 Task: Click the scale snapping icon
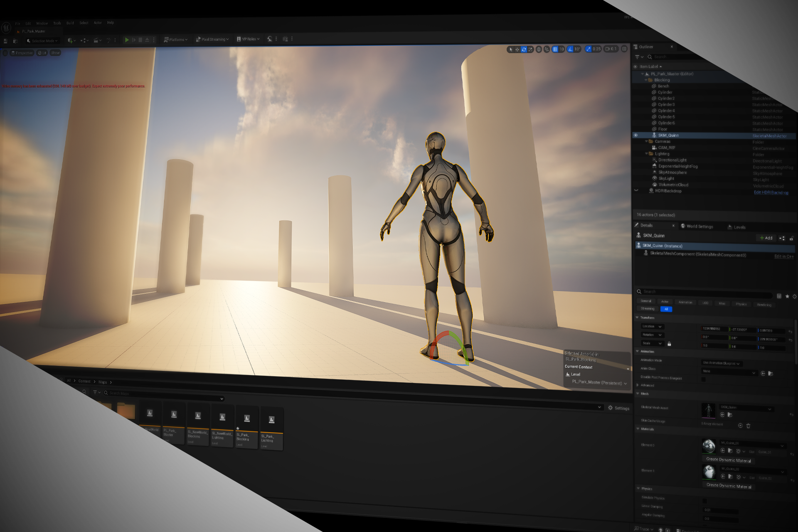pos(588,49)
